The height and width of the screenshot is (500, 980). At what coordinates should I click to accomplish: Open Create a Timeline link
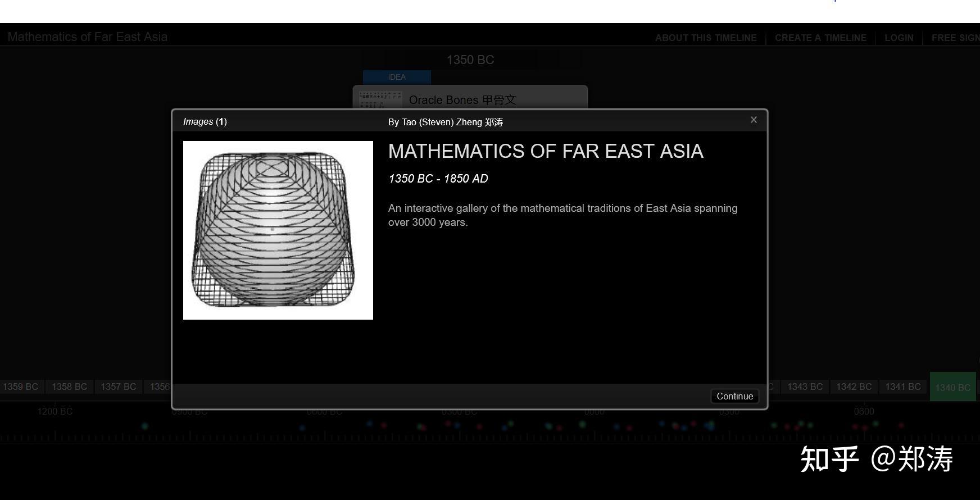click(x=820, y=38)
